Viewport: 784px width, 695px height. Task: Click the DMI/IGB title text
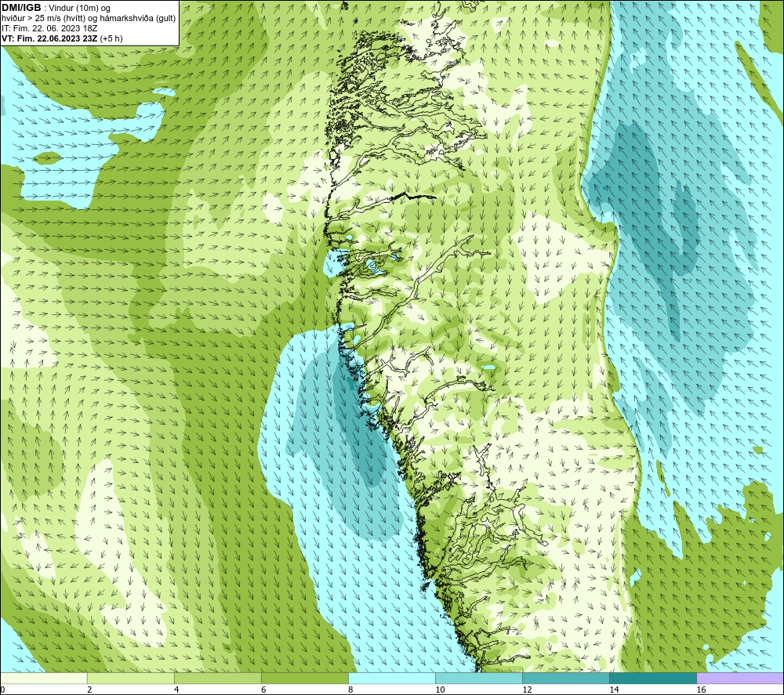(x=21, y=8)
